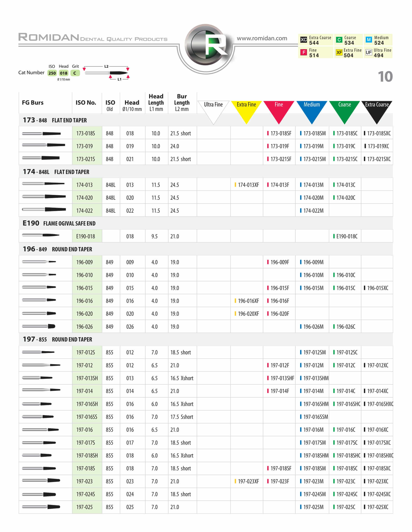Click cell 173-021SM in Medium column
Screen dimensions: 412x532
[313, 159]
